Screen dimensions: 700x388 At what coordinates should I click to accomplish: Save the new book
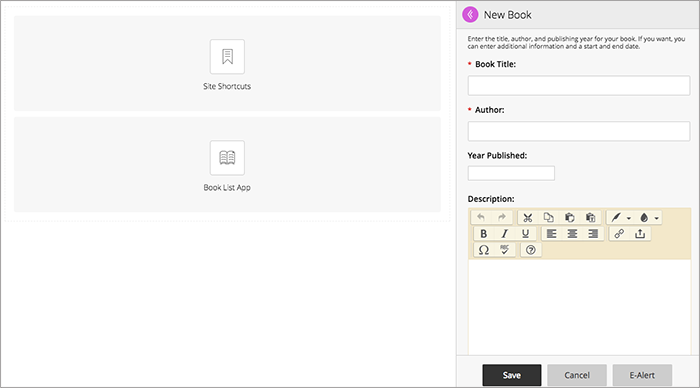(512, 375)
